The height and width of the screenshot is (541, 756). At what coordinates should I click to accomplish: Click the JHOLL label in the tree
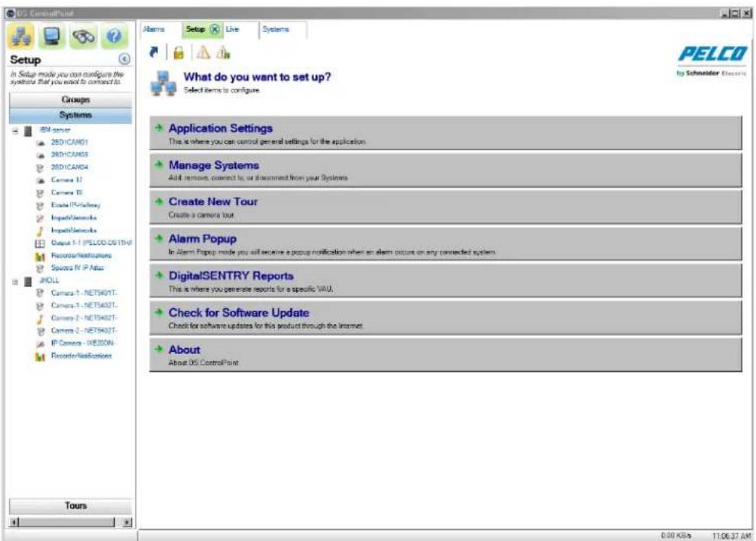coord(49,280)
